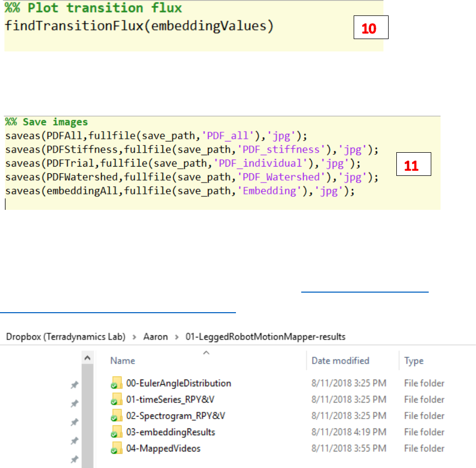
Task: Click File folder type of 01-timeSeries_RPY&V
Action: point(424,400)
